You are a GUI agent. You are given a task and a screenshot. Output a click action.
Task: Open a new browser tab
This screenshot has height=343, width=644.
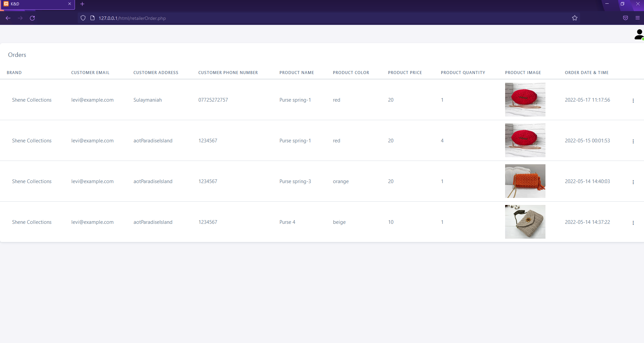(x=82, y=4)
